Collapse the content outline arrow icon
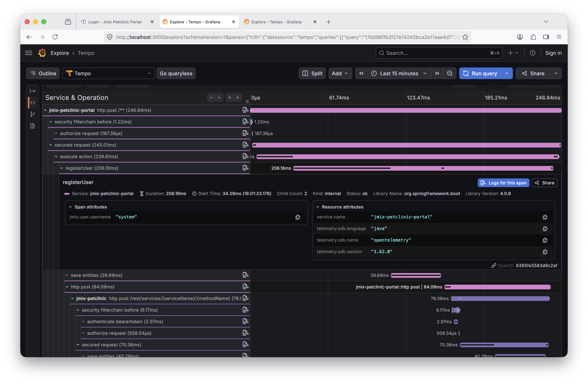Viewport: 588px width, 384px height. pyautogui.click(x=33, y=91)
